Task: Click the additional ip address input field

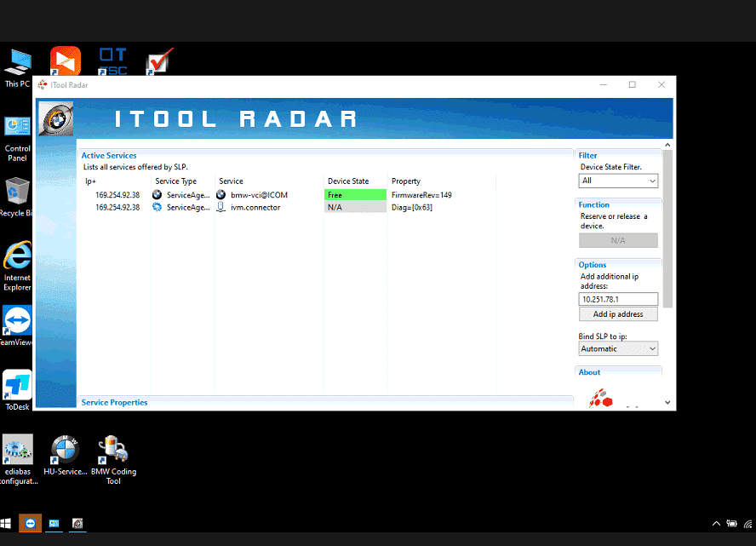Action: 618,299
